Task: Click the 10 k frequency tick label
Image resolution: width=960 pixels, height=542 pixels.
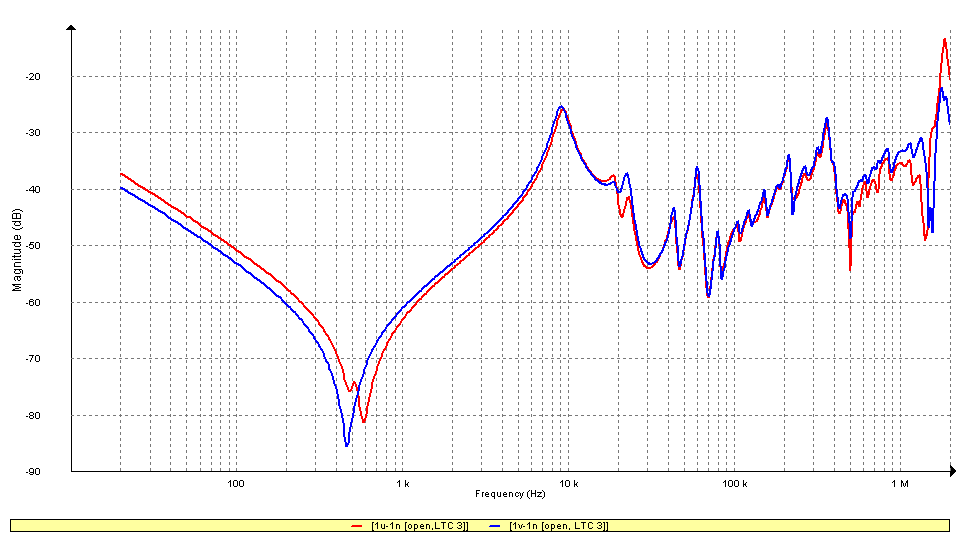Action: click(568, 483)
